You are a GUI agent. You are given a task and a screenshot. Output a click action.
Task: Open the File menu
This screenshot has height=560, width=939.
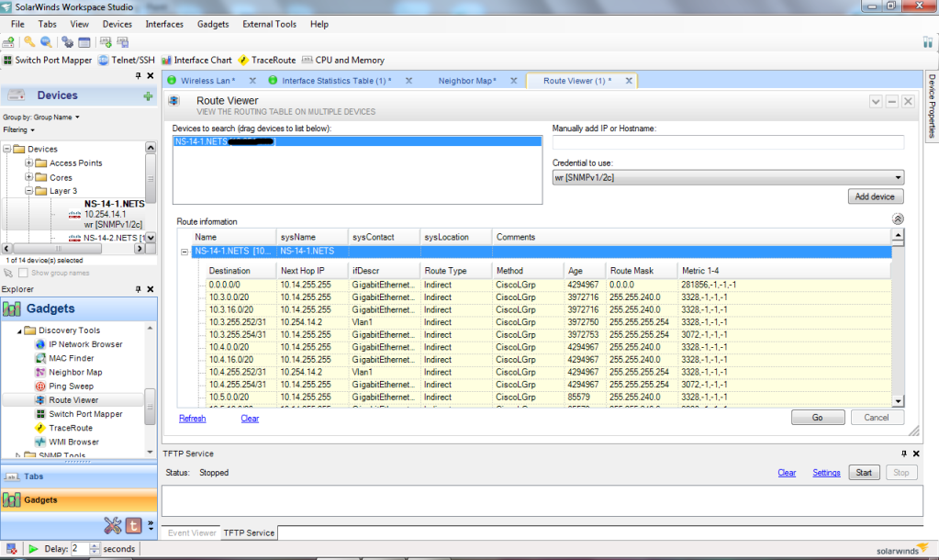(17, 24)
